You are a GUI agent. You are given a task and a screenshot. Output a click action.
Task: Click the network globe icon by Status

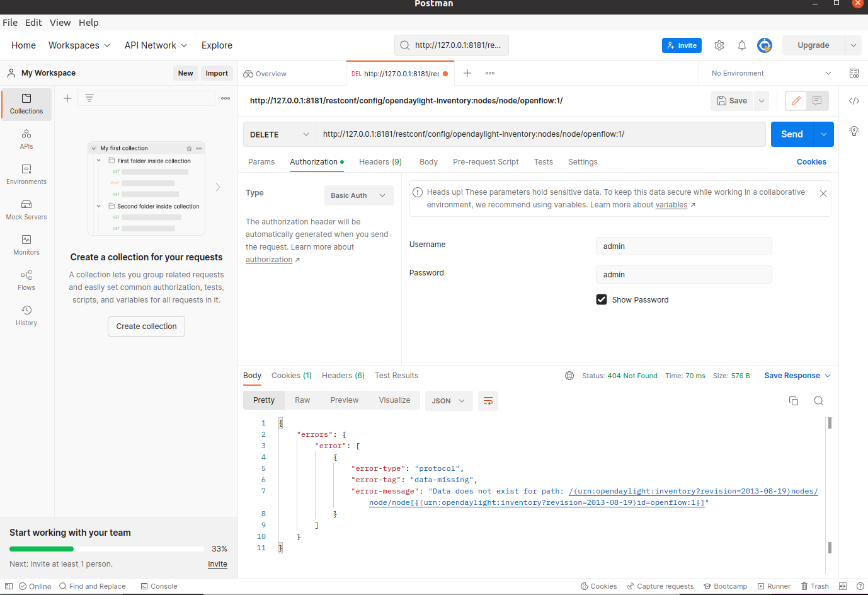tap(569, 376)
